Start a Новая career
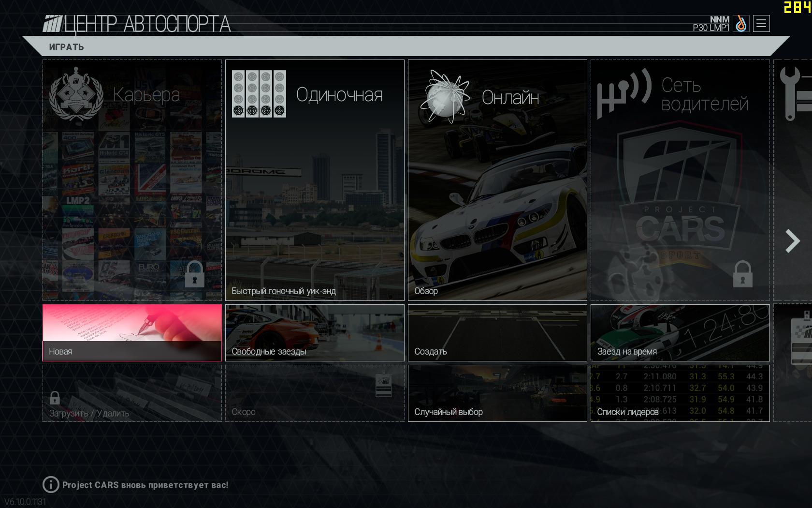 132,333
